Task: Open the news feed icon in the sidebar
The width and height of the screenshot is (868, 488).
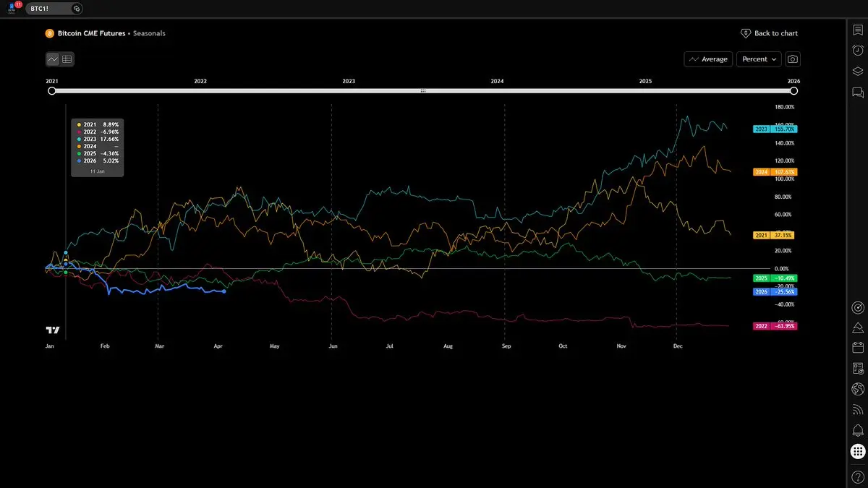Action: click(x=858, y=369)
